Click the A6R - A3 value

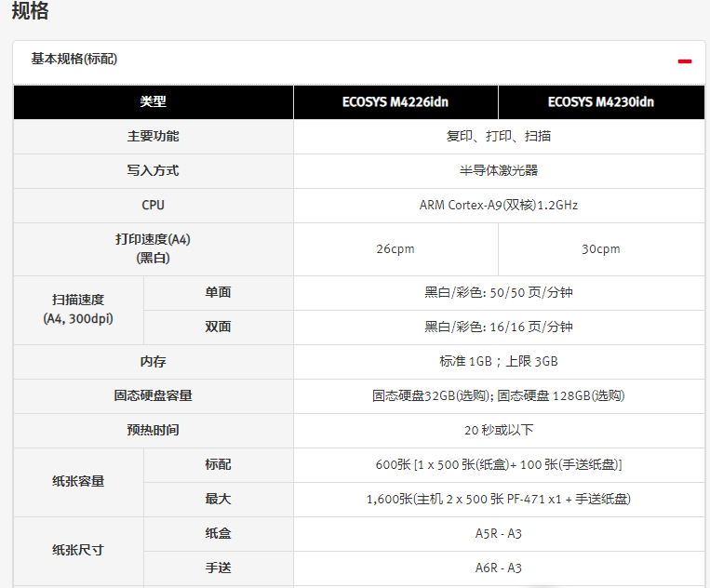(499, 568)
